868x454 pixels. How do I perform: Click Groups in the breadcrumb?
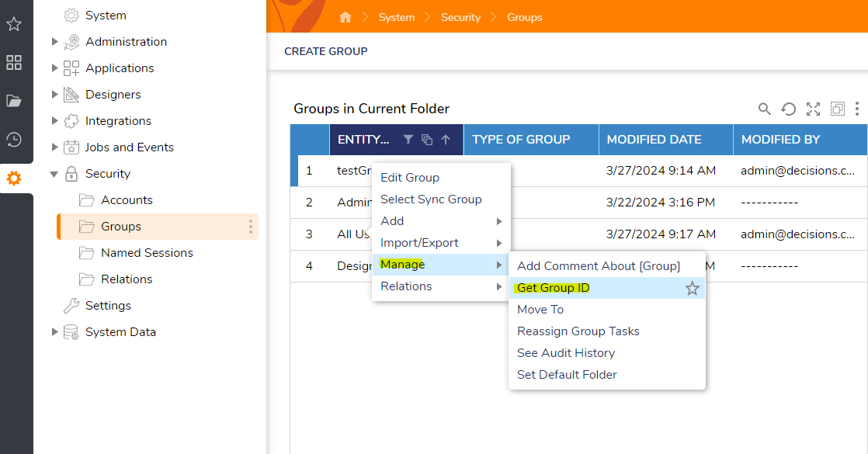click(x=524, y=17)
